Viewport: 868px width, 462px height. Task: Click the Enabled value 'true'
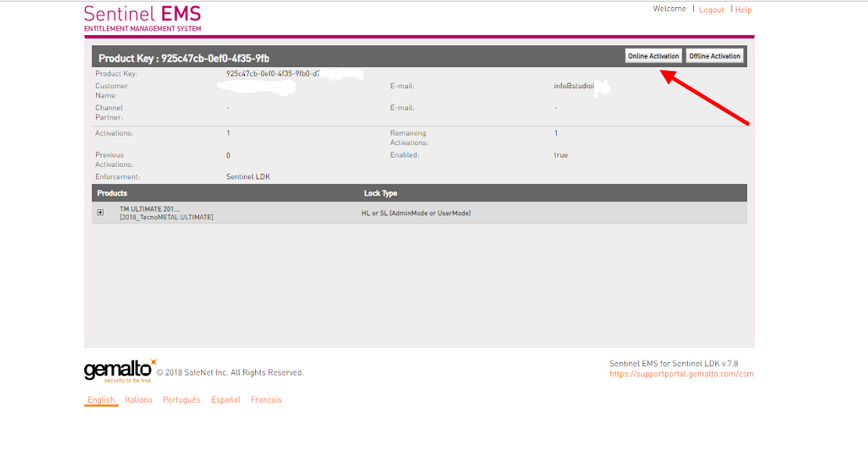point(561,155)
